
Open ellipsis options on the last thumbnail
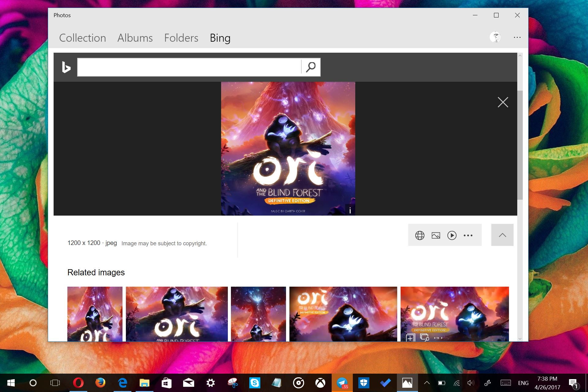point(438,338)
